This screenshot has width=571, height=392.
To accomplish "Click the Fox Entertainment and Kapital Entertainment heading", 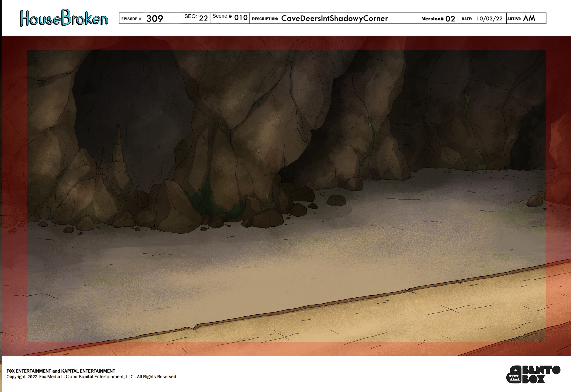I will click(61, 371).
